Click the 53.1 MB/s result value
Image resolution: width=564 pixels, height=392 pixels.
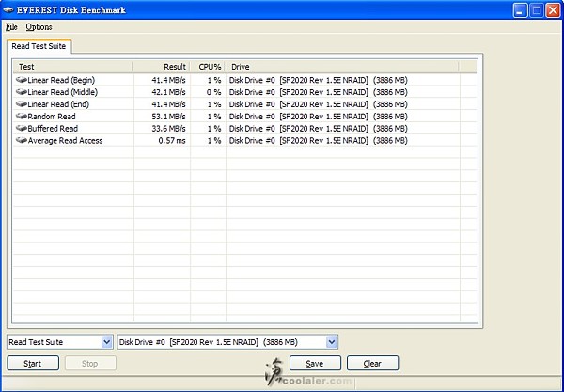(x=168, y=117)
